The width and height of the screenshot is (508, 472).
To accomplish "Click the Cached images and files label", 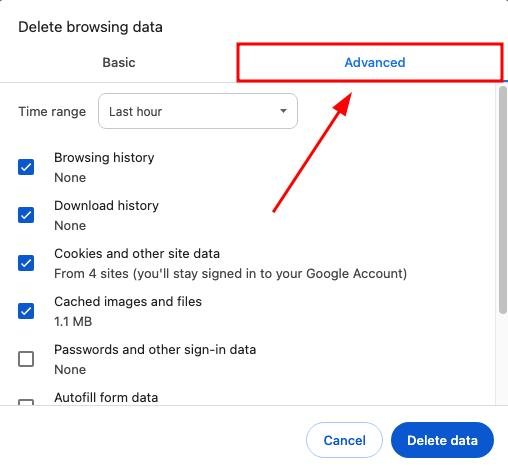I will click(x=128, y=302).
